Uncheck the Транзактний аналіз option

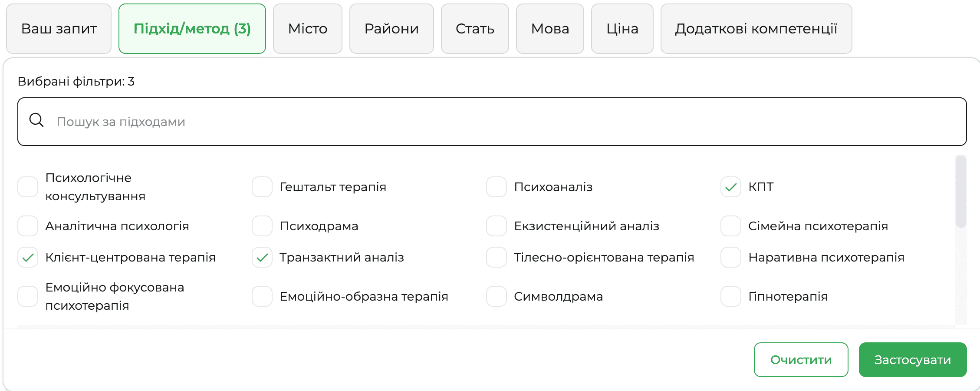[x=262, y=257]
